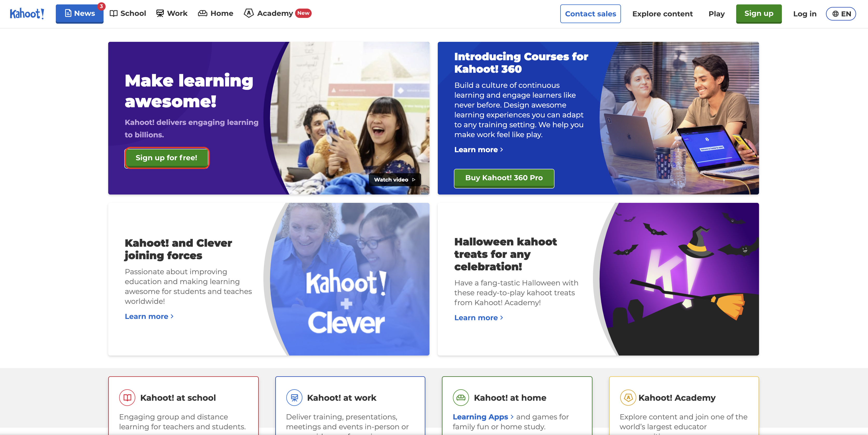Play the Watch video button

(x=395, y=180)
